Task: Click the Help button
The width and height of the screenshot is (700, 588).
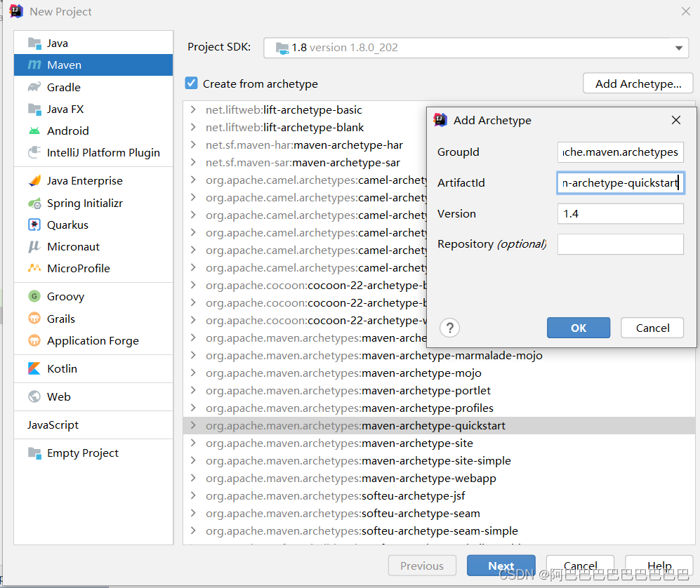Action: [659, 566]
